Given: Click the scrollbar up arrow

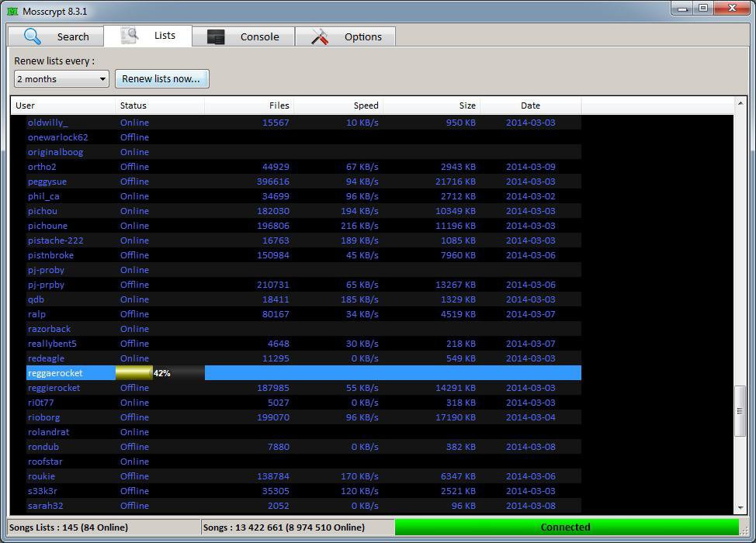Looking at the screenshot, I should click(x=740, y=103).
